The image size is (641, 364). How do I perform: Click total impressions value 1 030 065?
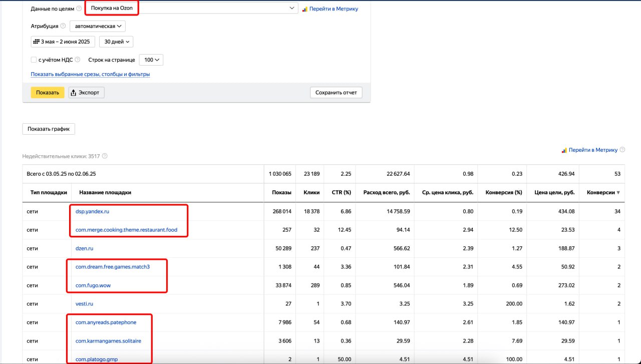click(x=280, y=174)
